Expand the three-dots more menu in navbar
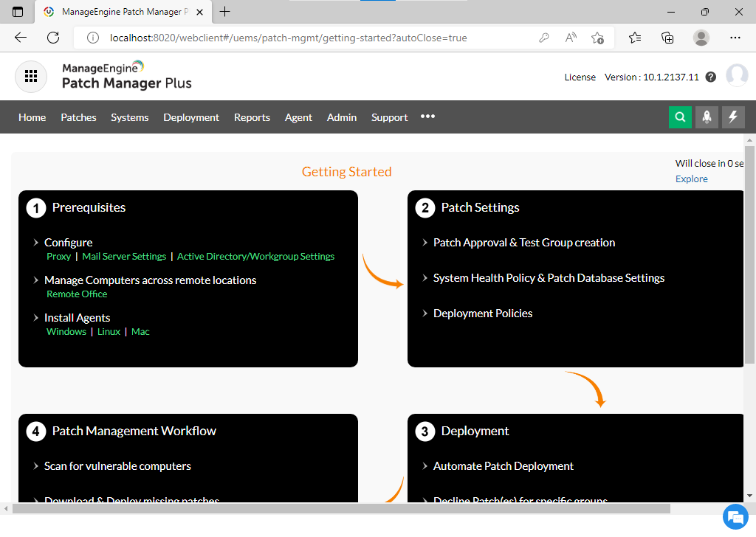The height and width of the screenshot is (537, 756). pyautogui.click(x=427, y=117)
